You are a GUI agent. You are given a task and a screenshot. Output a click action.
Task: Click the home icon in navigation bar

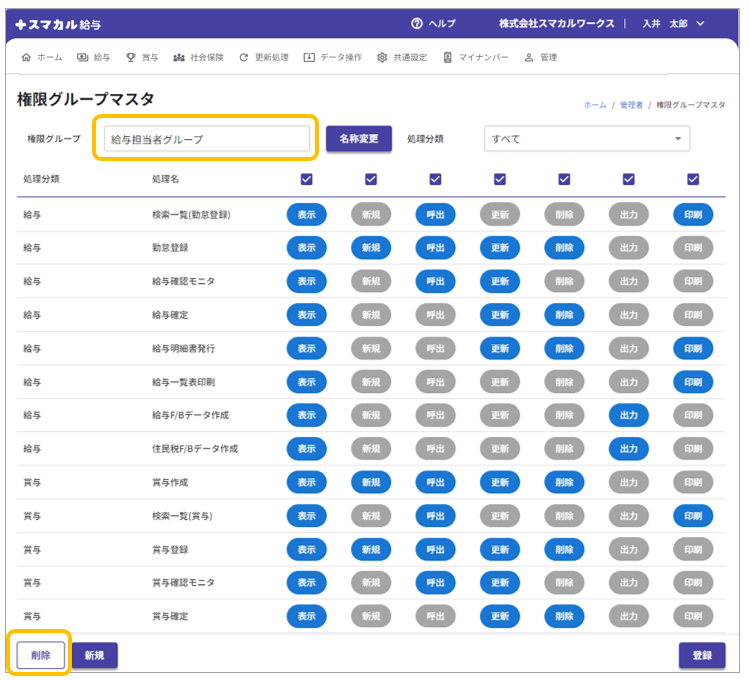tap(26, 58)
